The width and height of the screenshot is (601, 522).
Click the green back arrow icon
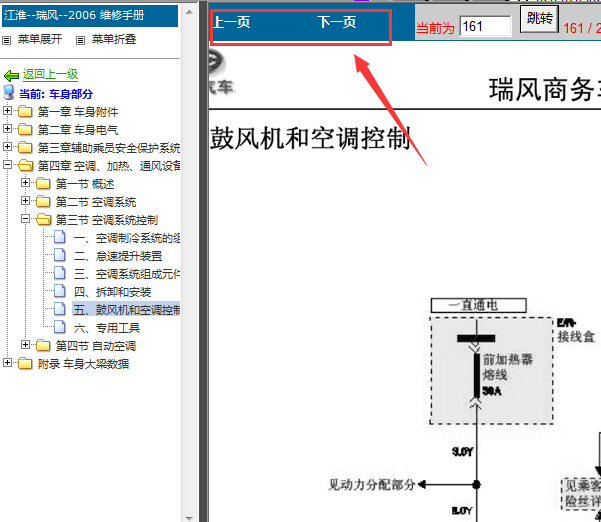[x=11, y=75]
